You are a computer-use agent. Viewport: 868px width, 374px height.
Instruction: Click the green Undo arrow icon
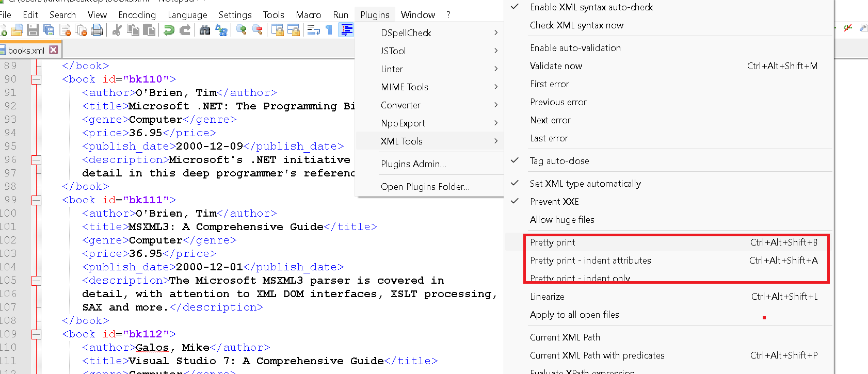169,30
